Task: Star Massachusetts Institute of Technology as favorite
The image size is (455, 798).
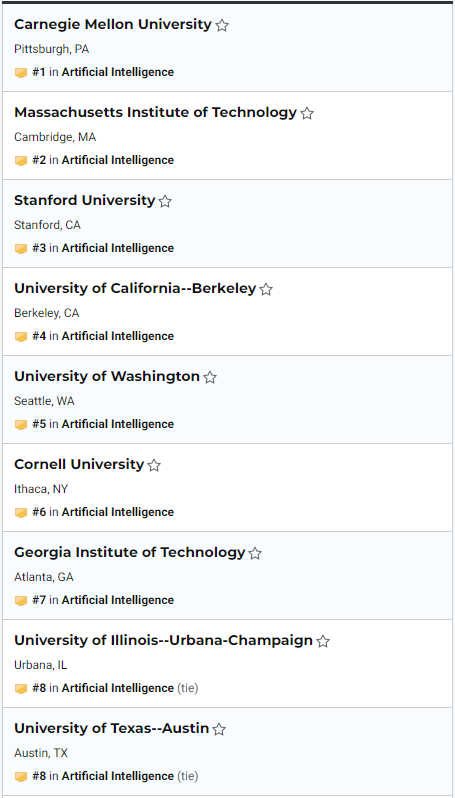Action: pyautogui.click(x=307, y=113)
